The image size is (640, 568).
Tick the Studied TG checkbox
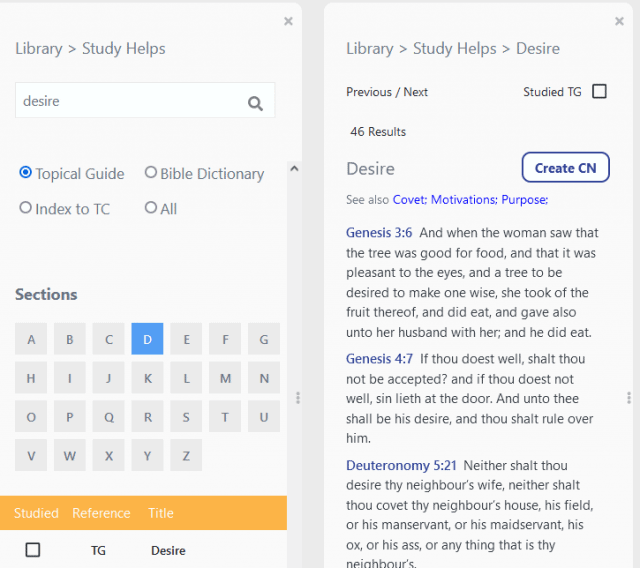[599, 92]
